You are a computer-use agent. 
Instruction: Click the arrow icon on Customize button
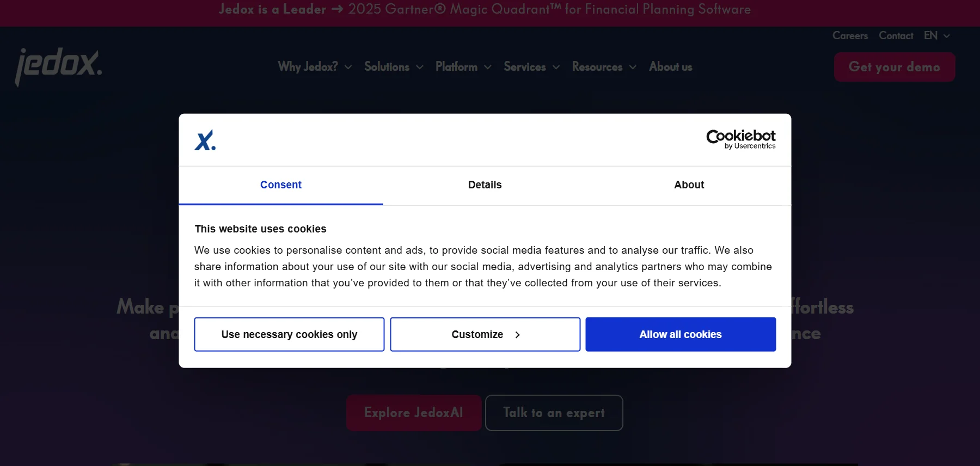pyautogui.click(x=517, y=335)
